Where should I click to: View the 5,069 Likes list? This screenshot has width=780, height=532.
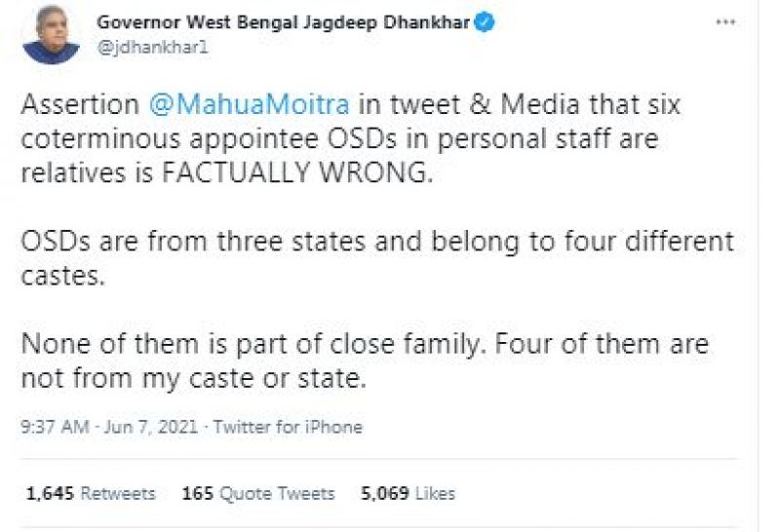click(408, 493)
